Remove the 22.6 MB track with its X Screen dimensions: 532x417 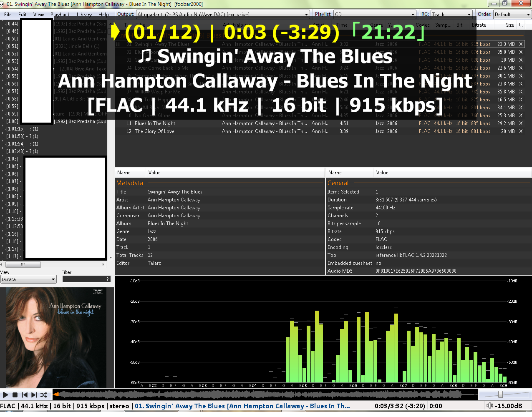point(521,68)
